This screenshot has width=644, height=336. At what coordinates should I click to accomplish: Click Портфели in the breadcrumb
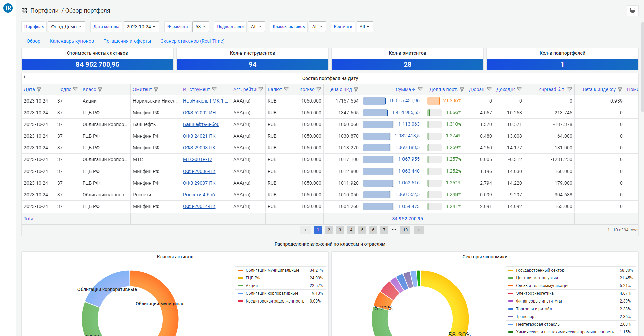click(44, 11)
